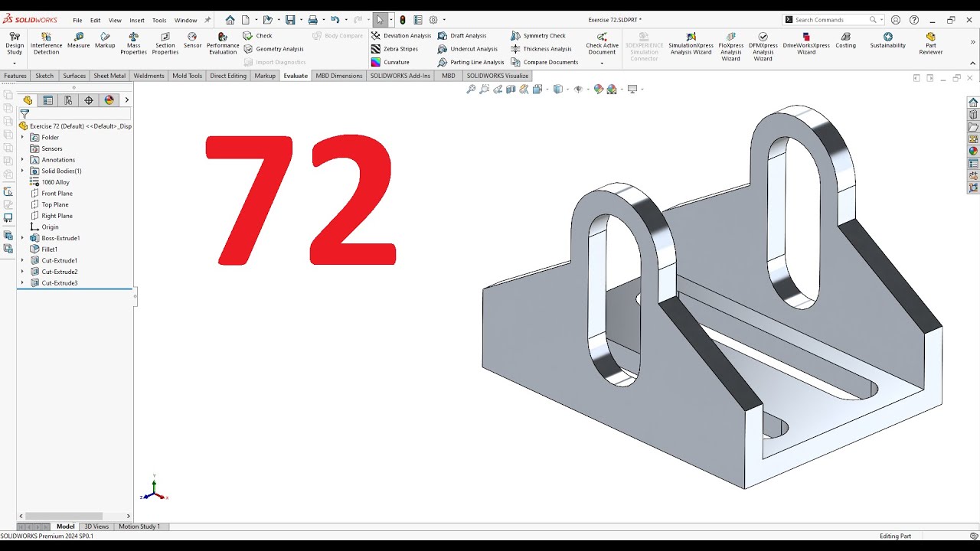Image resolution: width=980 pixels, height=551 pixels.
Task: Open Deviation Analysis
Action: [x=401, y=36]
